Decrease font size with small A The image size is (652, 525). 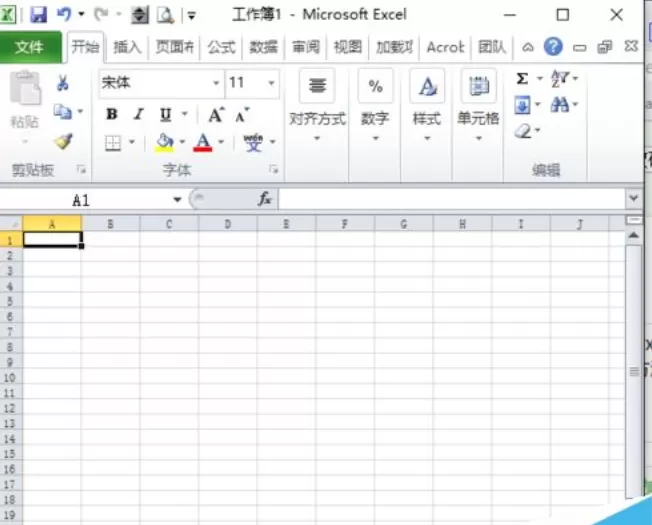point(242,115)
